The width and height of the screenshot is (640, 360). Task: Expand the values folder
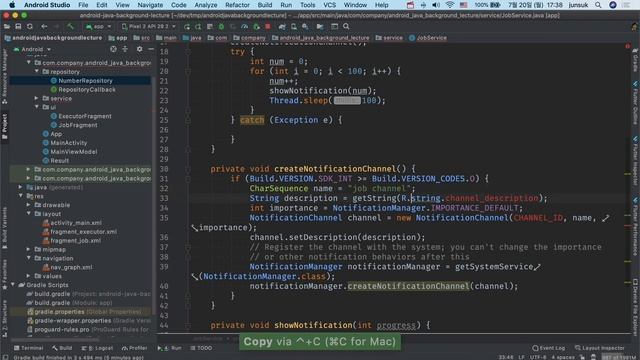(x=29, y=276)
